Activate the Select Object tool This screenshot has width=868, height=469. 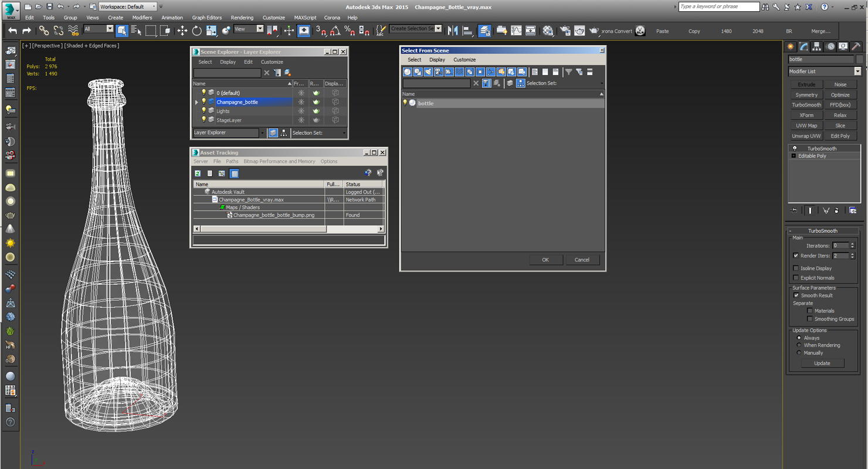122,30
